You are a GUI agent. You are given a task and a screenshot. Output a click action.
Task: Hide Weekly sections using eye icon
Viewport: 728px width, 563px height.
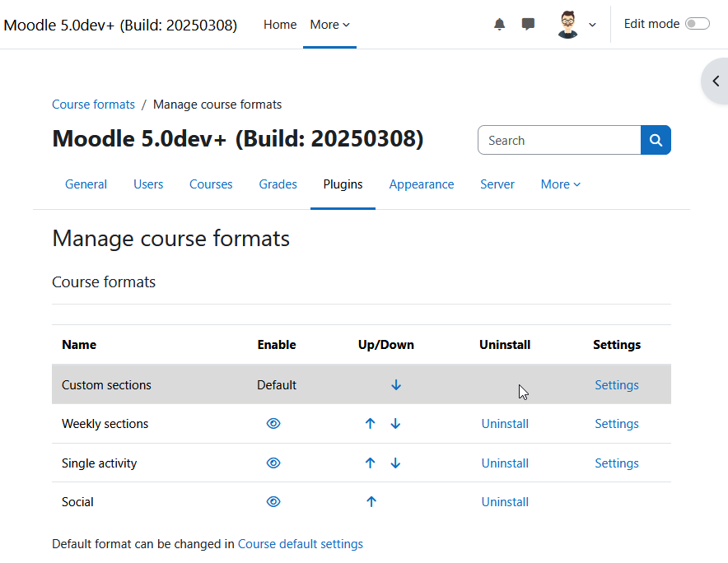273,423
